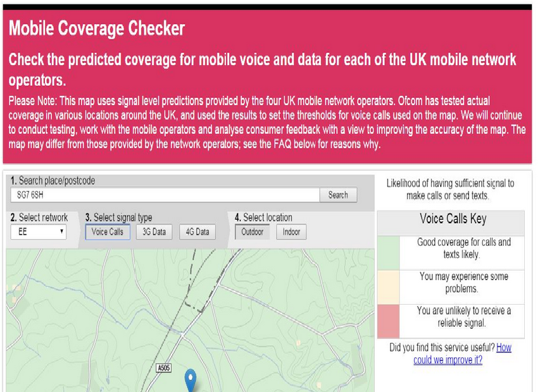
Task: Click the yellow 'some problems' key swatch
Action: [x=387, y=286]
